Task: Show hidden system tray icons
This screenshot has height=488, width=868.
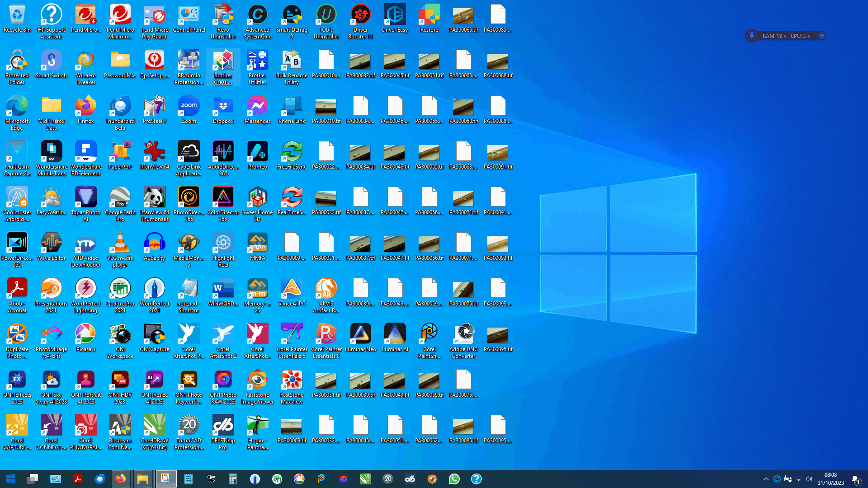Action: click(x=766, y=479)
